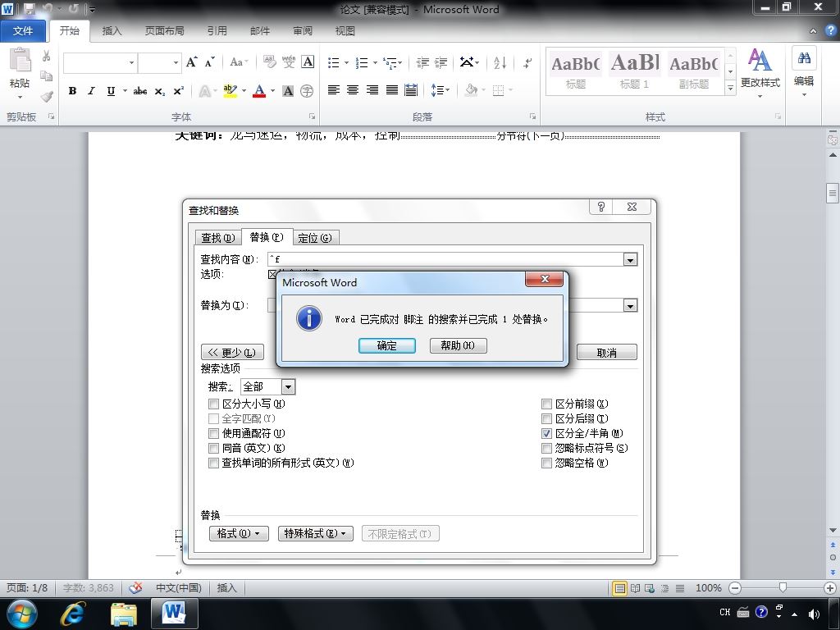Toggle 查找单词的所有形式 checkbox
Image resolution: width=840 pixels, height=630 pixels.
[214, 463]
